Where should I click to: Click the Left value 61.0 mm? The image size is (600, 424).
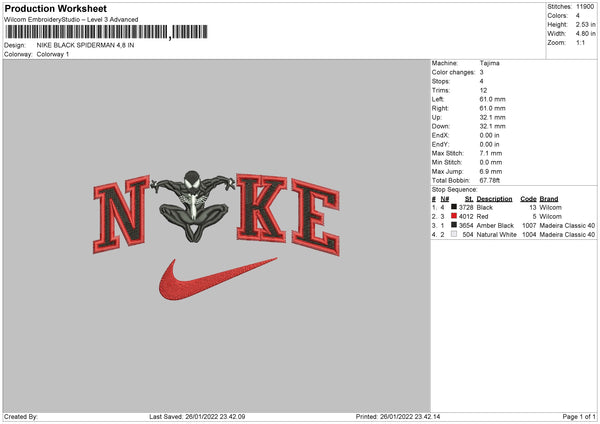(492, 99)
